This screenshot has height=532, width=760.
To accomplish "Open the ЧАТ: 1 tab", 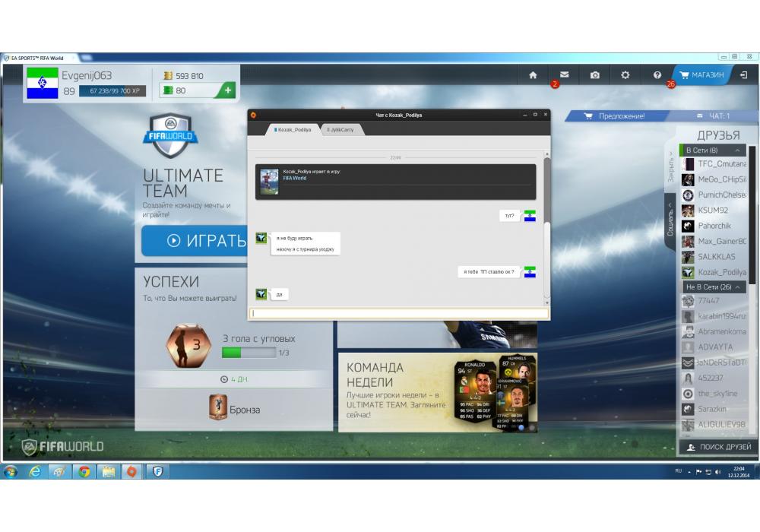I will pyautogui.click(x=714, y=116).
